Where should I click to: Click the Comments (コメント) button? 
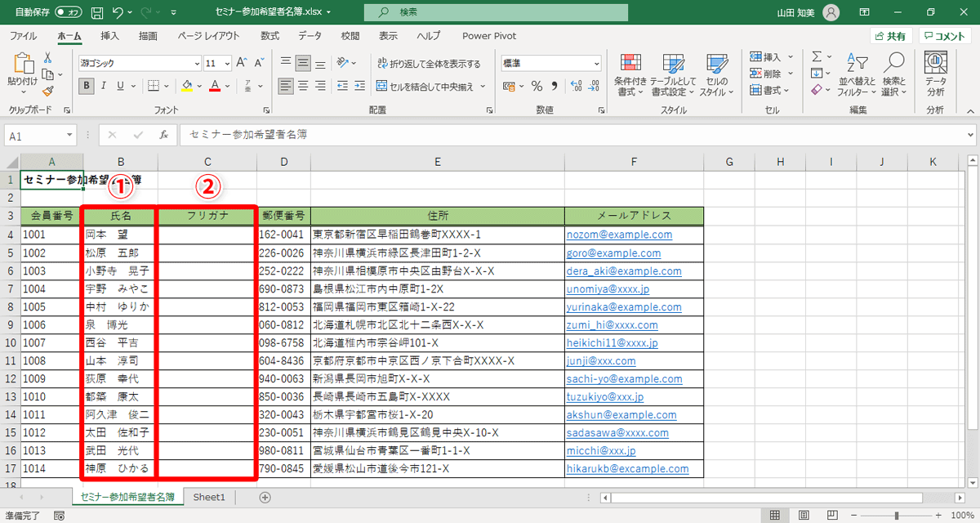[x=945, y=36]
